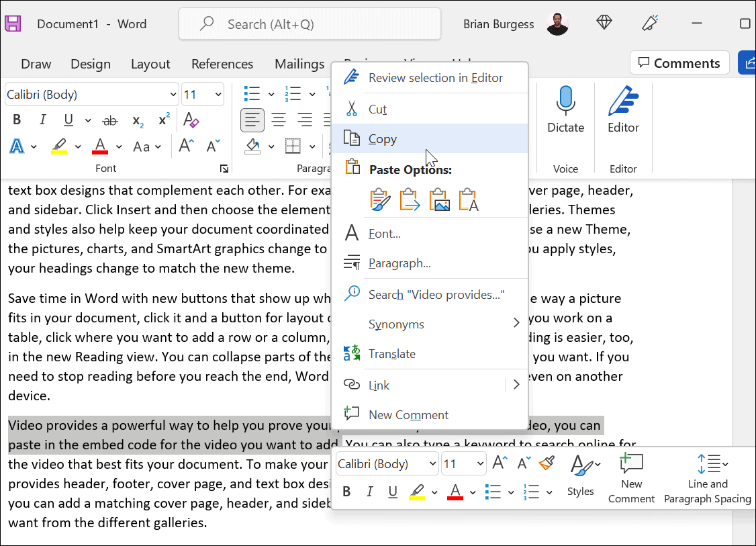Click Clear All Formatting icon in ribbon
756x546 pixels.
191,121
